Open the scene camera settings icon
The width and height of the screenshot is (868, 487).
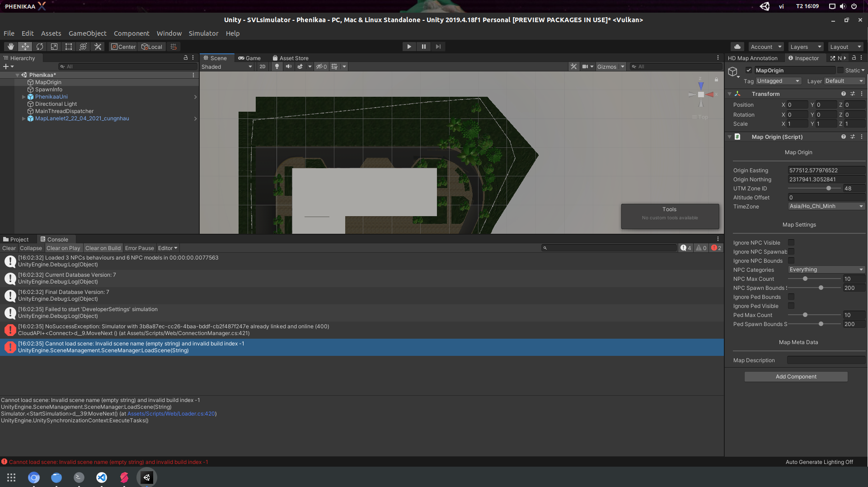[x=585, y=66]
